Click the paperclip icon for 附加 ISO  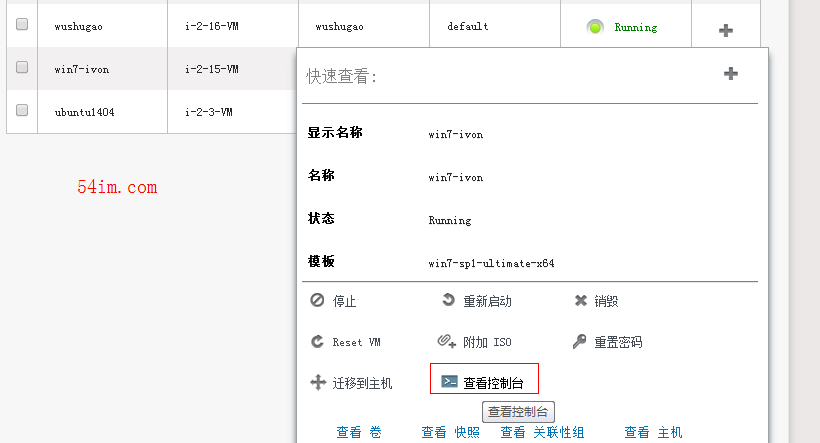(x=447, y=341)
